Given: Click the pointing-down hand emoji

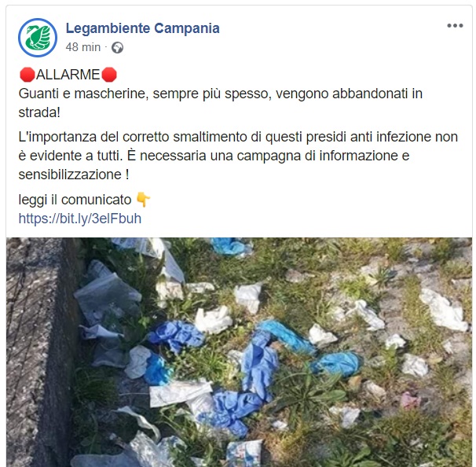Looking at the screenshot, I should coord(143,200).
